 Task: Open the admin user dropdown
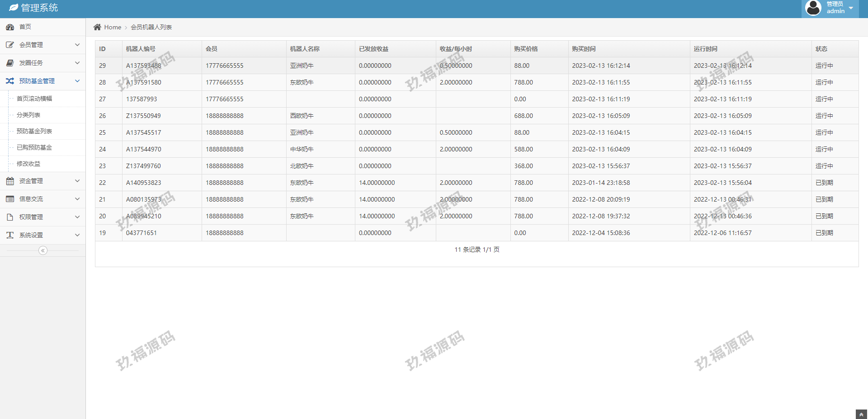pos(830,8)
